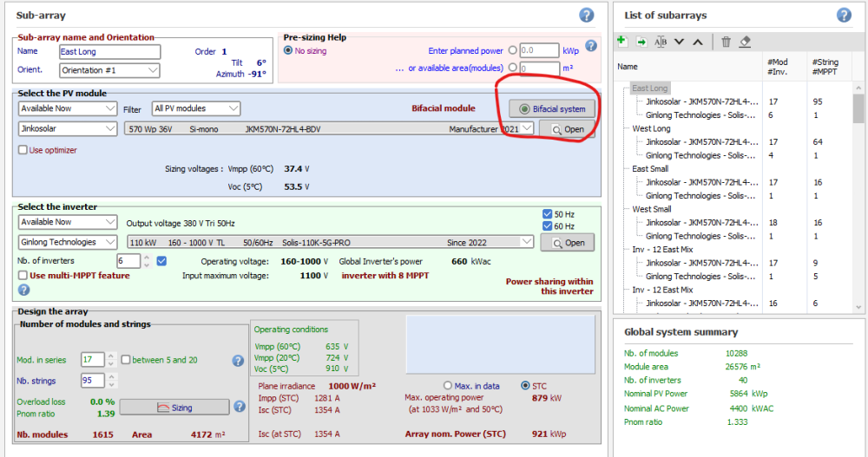
Task: Expand the Jinkosolar manufacturer dropdown
Action: point(68,128)
